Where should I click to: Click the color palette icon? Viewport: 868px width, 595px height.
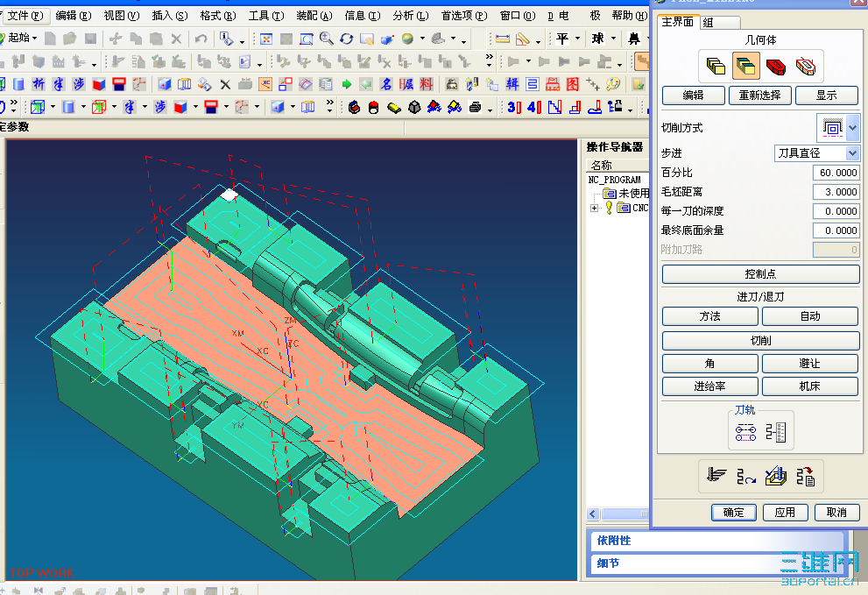tap(613, 84)
